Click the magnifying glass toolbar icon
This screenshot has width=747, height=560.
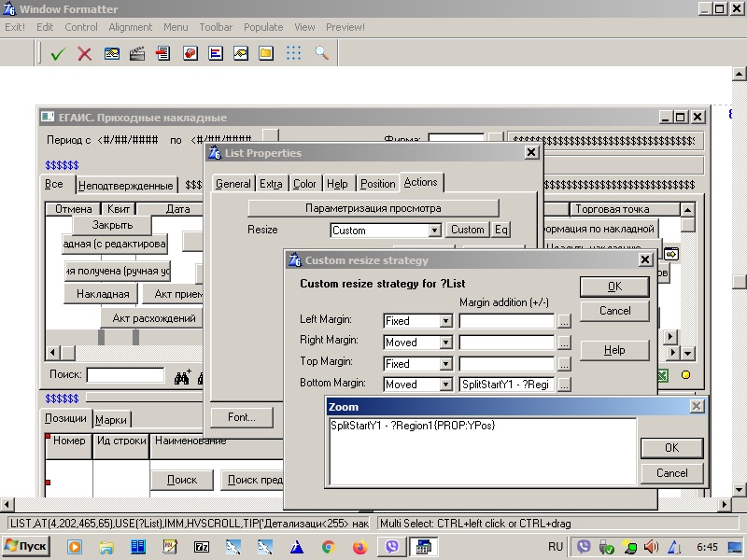click(322, 54)
